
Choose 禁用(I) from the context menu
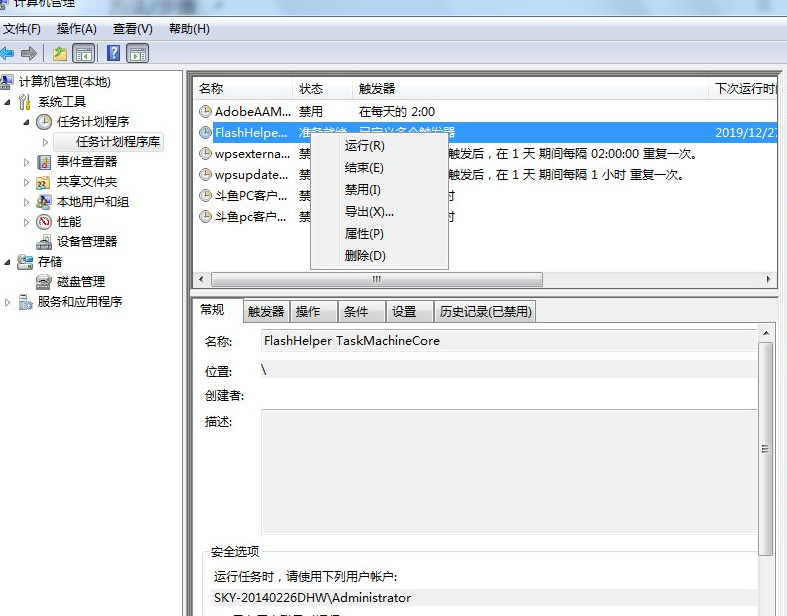pos(379,190)
